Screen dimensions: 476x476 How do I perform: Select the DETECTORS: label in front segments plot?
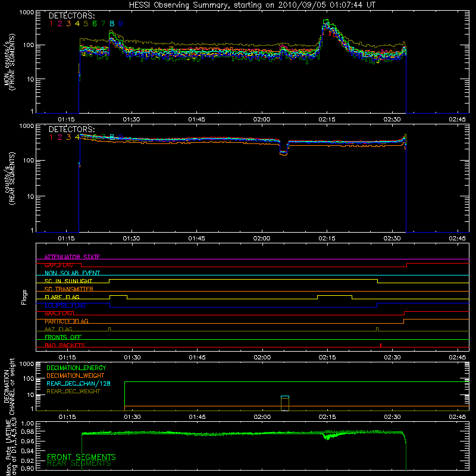point(71,16)
